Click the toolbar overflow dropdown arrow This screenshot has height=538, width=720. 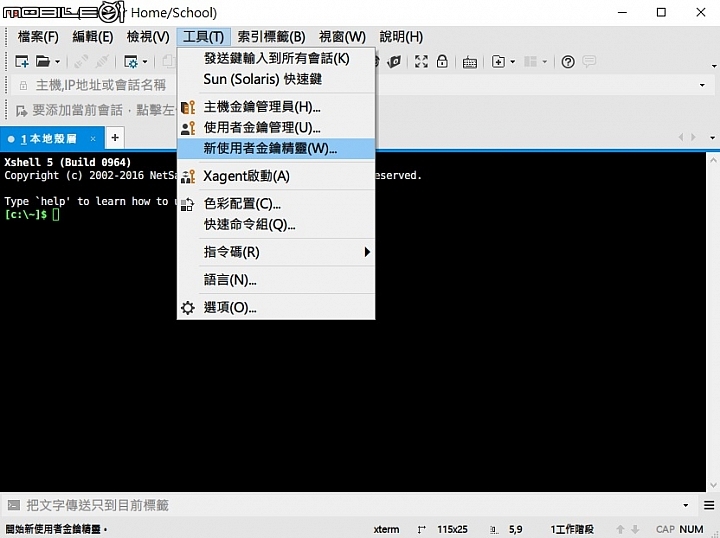click(714, 66)
